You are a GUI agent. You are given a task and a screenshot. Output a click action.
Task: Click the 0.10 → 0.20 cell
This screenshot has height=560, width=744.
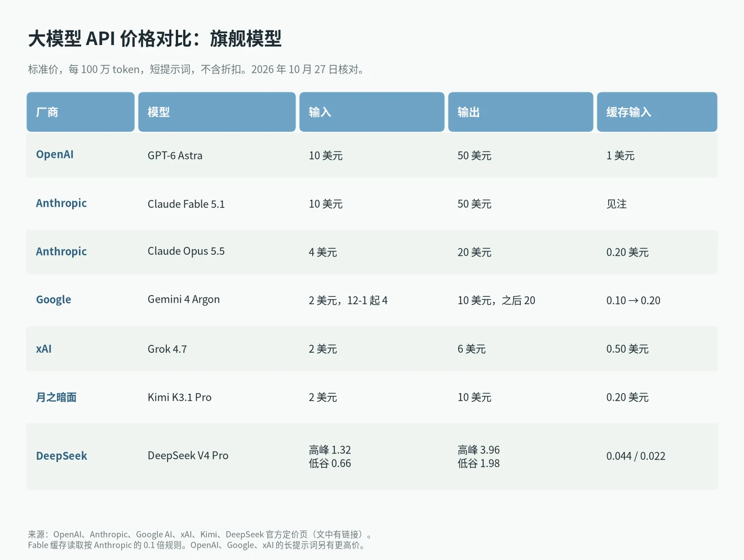point(633,301)
